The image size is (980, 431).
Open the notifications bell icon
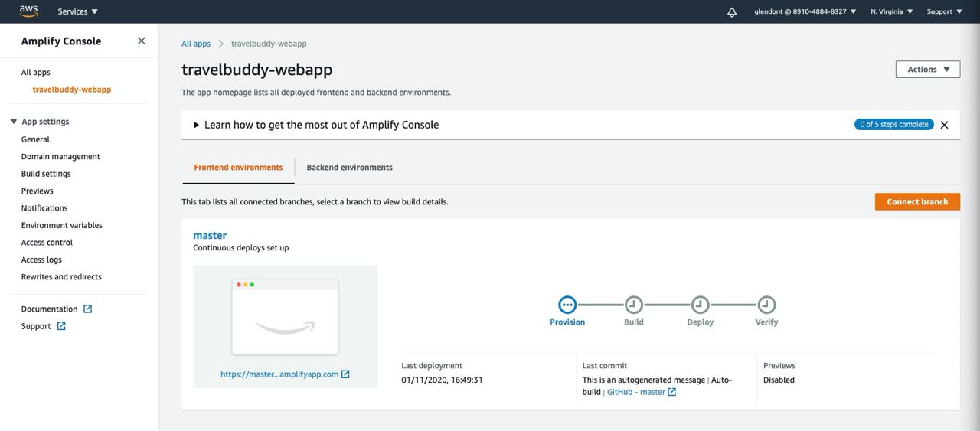(x=732, y=11)
